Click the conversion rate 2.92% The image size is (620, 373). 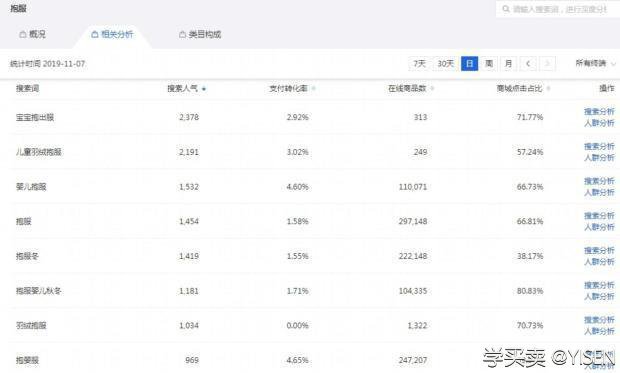click(x=297, y=117)
